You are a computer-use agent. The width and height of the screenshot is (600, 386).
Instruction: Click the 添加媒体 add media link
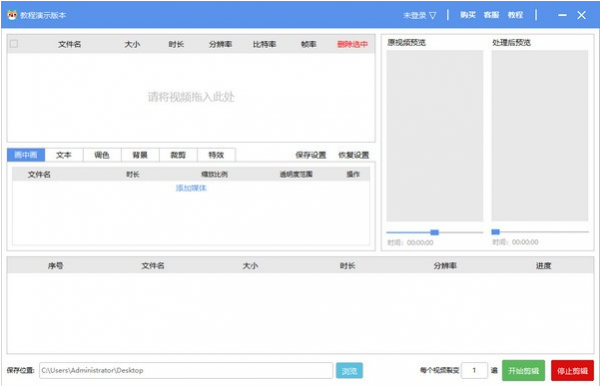tap(191, 188)
